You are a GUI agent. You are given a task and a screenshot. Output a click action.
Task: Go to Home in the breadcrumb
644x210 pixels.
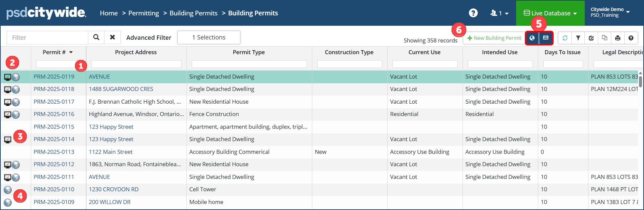point(109,13)
